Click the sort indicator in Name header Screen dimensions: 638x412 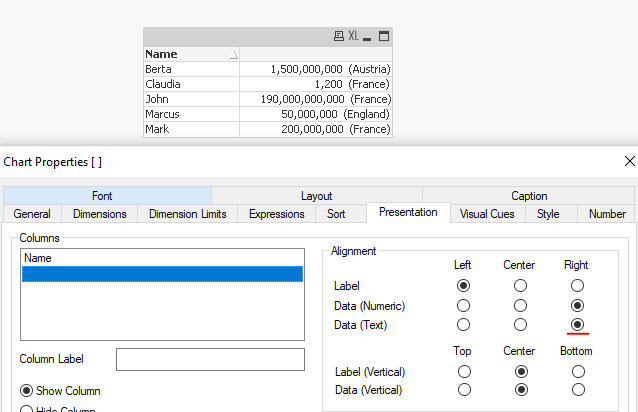[234, 55]
